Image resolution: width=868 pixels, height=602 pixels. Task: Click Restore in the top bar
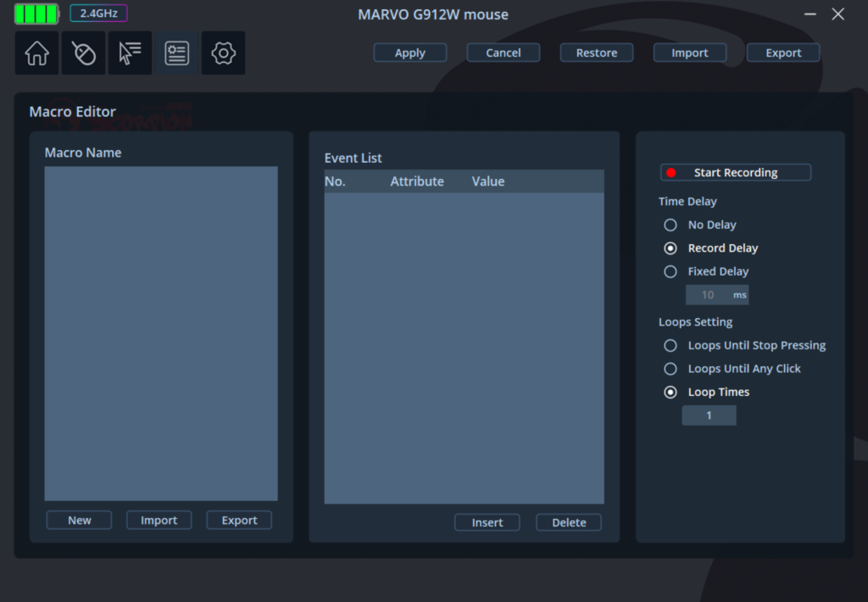[x=597, y=53]
